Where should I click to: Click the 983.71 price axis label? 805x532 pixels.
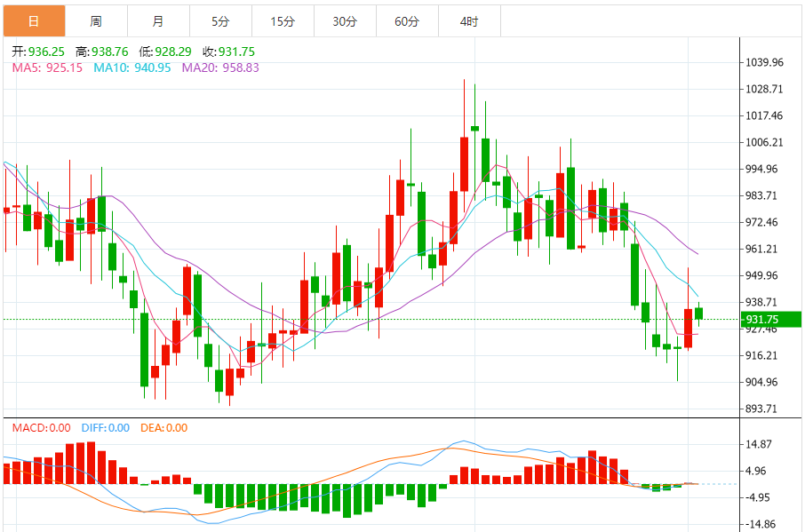click(761, 196)
